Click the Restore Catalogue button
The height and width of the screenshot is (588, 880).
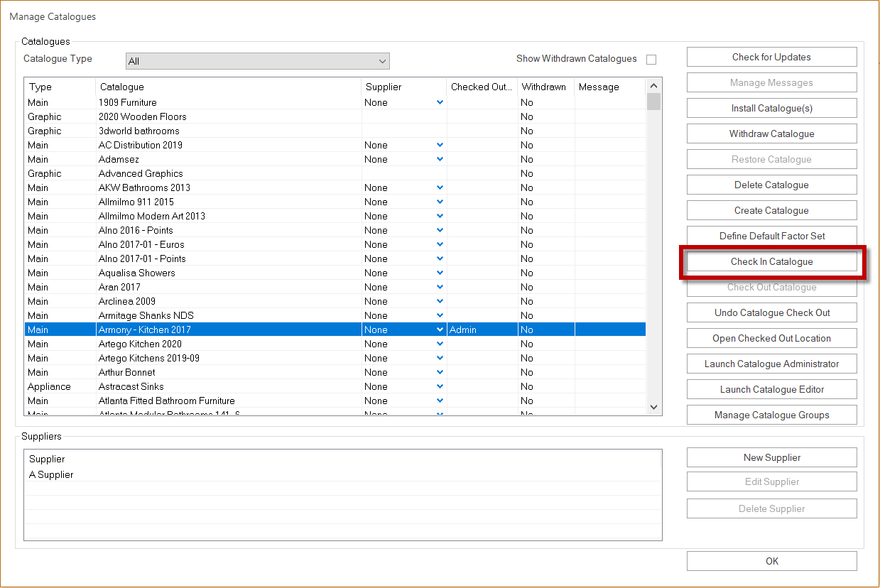[x=771, y=159]
